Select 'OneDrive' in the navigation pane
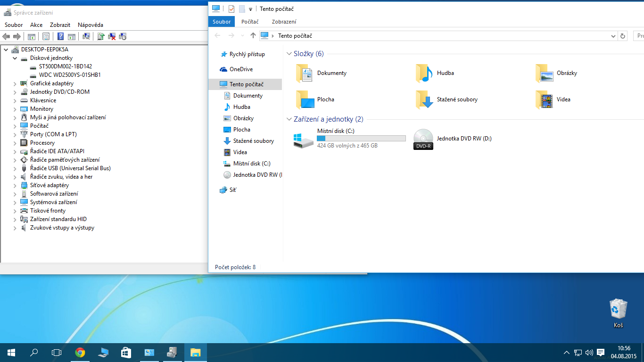The height and width of the screenshot is (362, 644). (241, 69)
